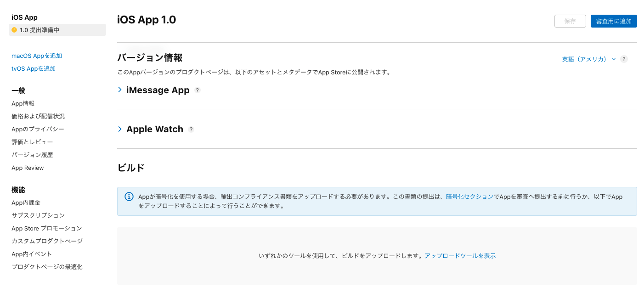
Task: Add a macOS App from the sidebar
Action: pos(36,56)
